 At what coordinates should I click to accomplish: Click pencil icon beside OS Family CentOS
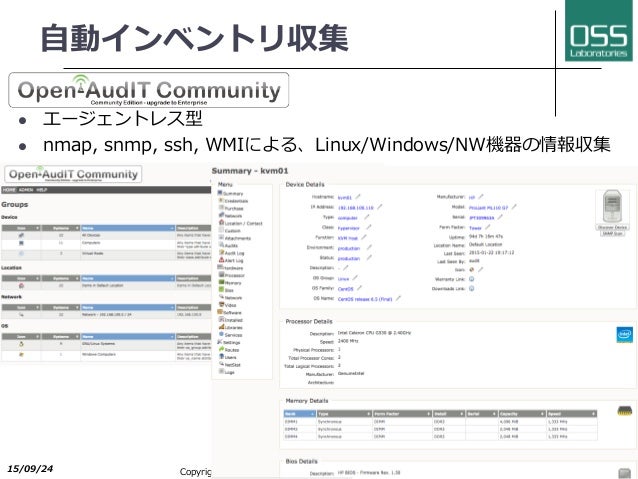360,288
